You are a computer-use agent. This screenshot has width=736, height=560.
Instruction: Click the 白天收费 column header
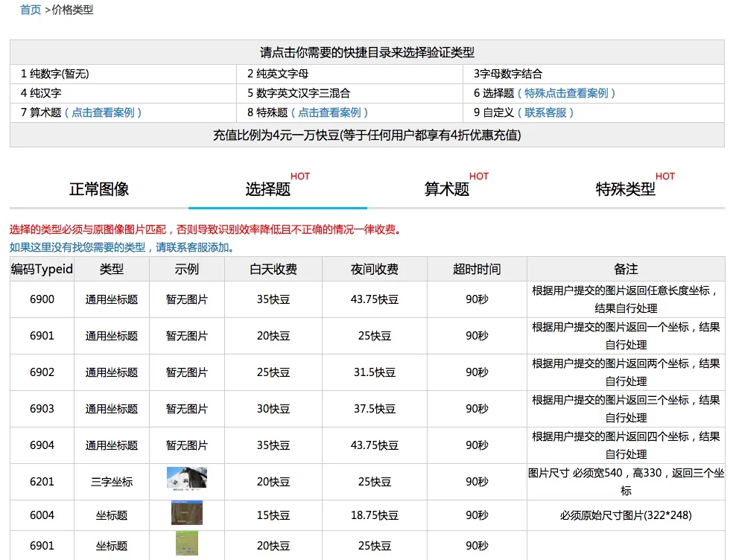point(273,269)
